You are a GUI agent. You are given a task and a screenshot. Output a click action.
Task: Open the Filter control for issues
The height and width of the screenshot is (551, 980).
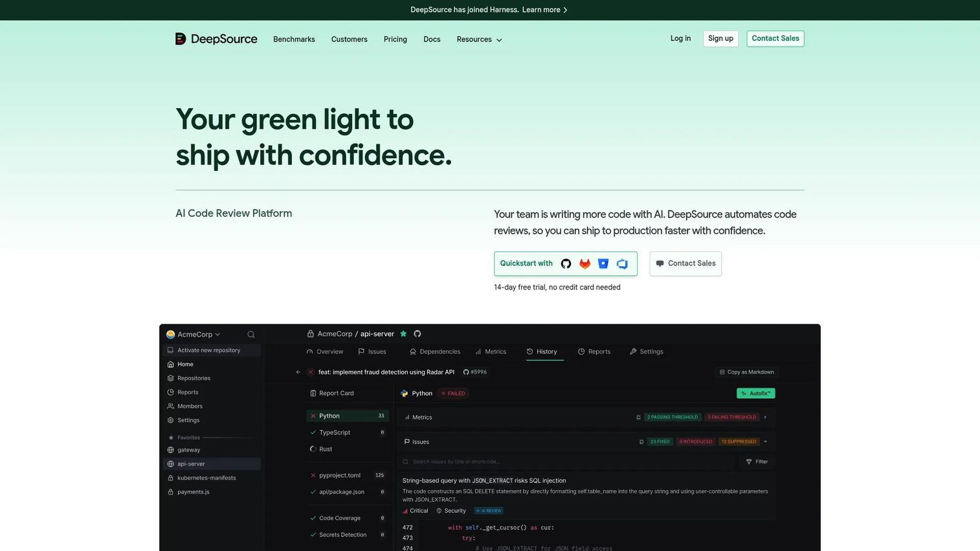(x=757, y=462)
